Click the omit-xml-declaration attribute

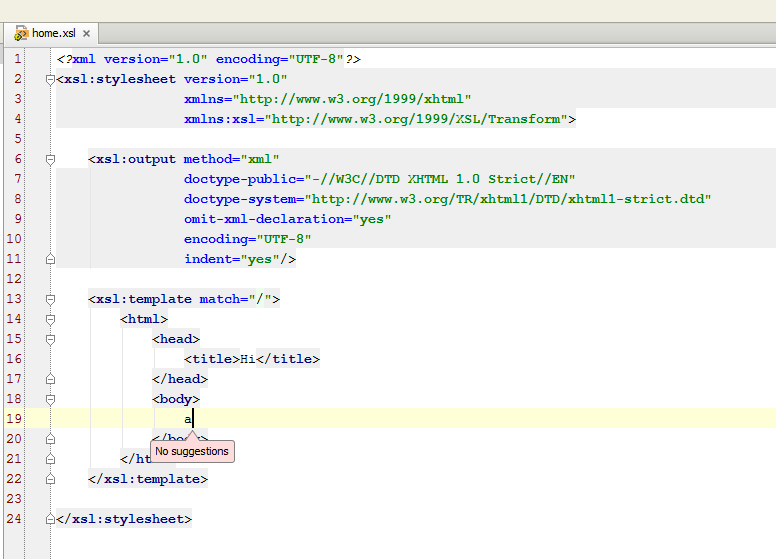click(288, 219)
